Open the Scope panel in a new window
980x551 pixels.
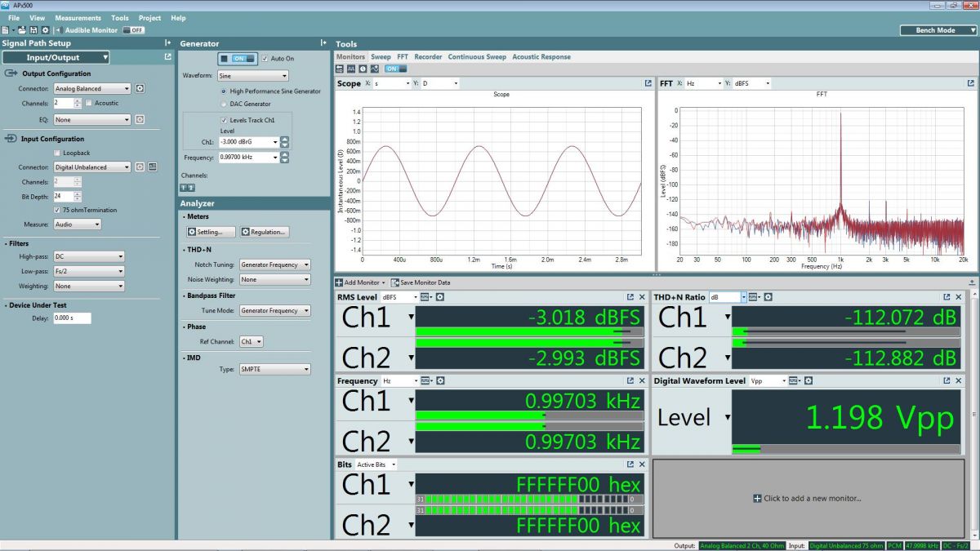click(648, 83)
